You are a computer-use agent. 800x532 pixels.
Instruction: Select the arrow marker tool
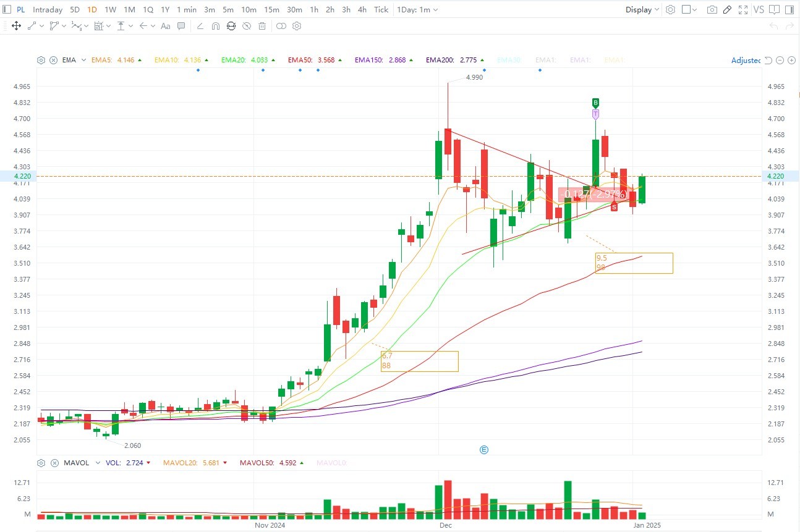tap(143, 26)
